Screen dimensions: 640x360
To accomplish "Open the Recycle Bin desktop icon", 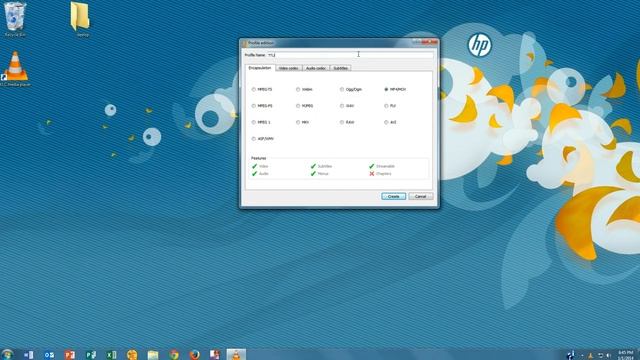I will [x=15, y=19].
